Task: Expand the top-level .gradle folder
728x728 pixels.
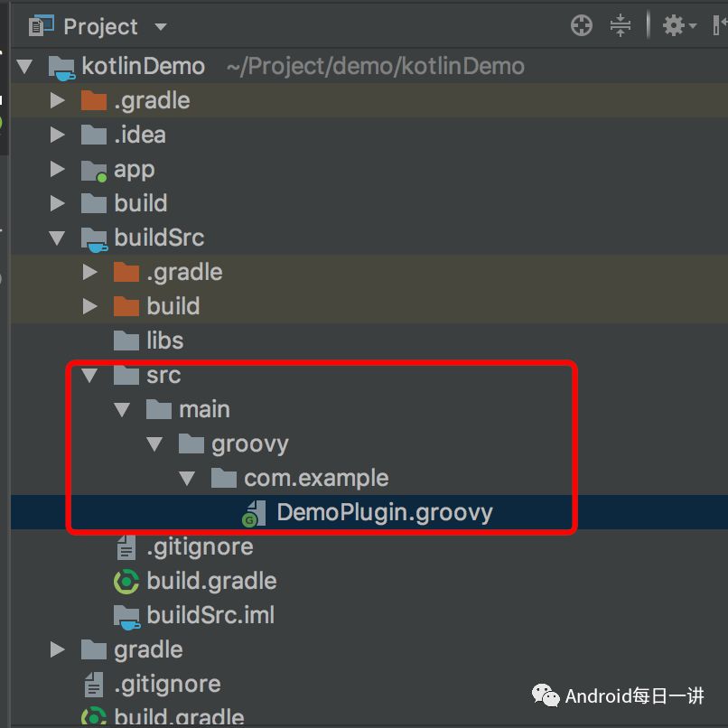Action: coord(57,100)
